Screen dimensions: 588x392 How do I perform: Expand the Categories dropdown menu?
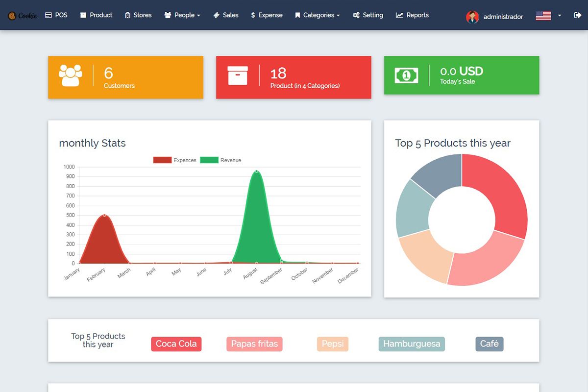click(x=318, y=15)
